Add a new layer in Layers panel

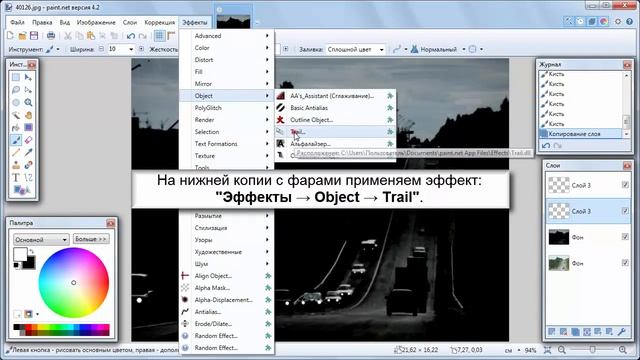[552, 332]
